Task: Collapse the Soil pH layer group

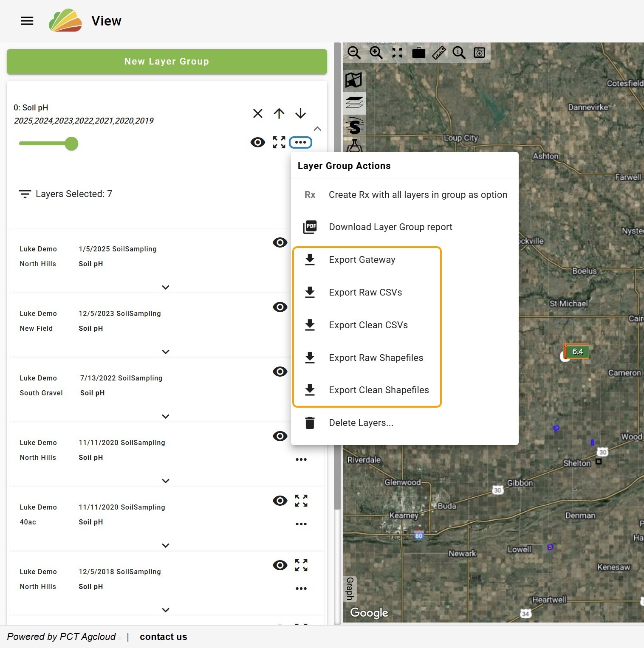Action: [317, 129]
